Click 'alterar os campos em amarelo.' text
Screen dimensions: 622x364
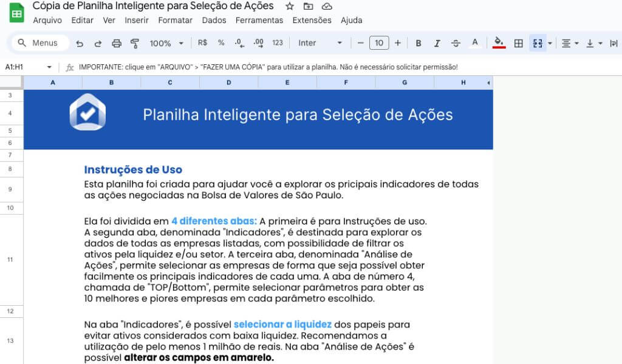point(199,358)
